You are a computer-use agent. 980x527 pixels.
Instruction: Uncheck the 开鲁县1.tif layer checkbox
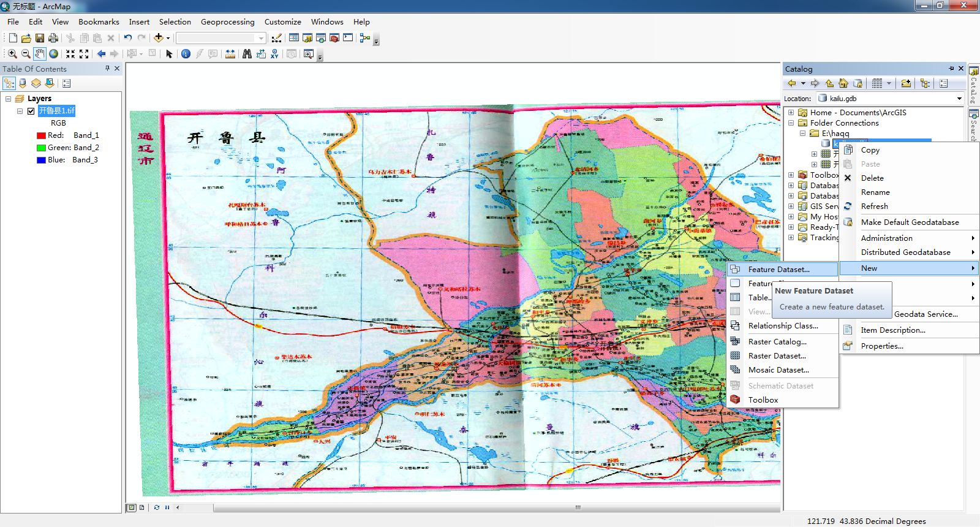coord(31,111)
